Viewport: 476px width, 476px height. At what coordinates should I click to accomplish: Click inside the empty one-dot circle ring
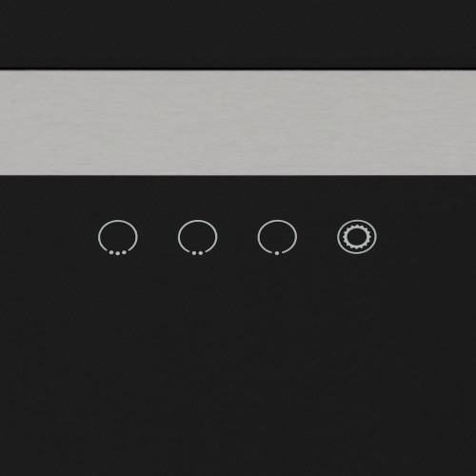click(x=277, y=235)
